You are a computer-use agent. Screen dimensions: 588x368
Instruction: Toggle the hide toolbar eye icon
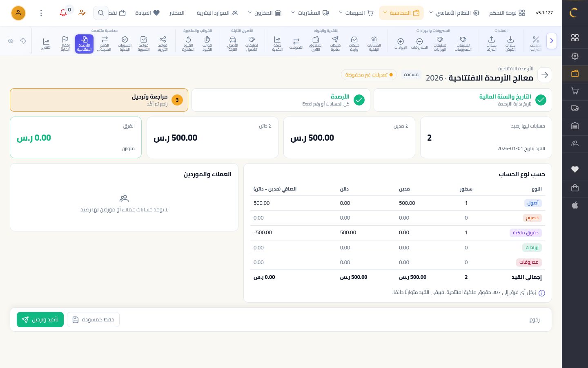pyautogui.click(x=11, y=41)
